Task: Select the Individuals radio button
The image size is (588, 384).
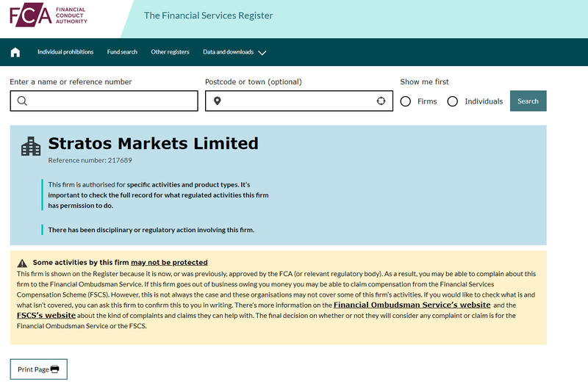Action: [x=453, y=101]
